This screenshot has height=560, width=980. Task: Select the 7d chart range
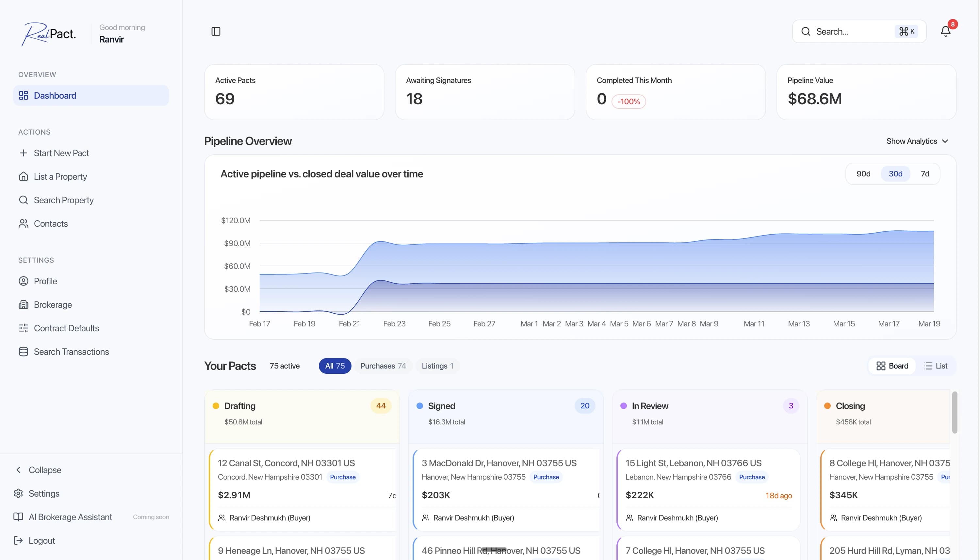pyautogui.click(x=925, y=174)
